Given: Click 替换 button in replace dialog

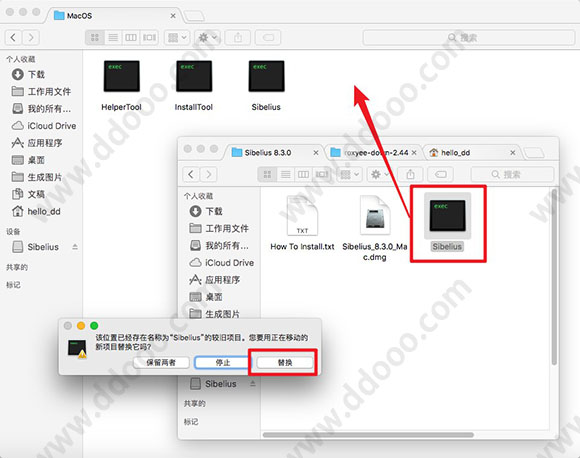Looking at the screenshot, I should [x=285, y=363].
